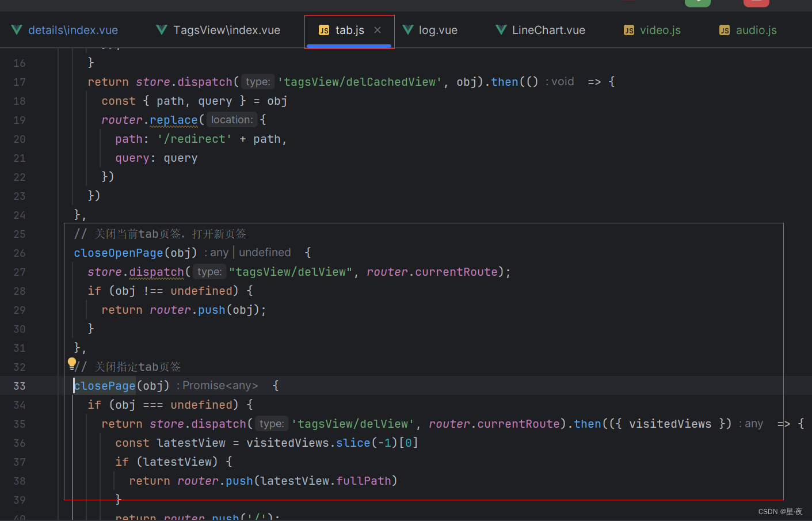
Task: Click the '/redirect' string literal
Action: [195, 139]
